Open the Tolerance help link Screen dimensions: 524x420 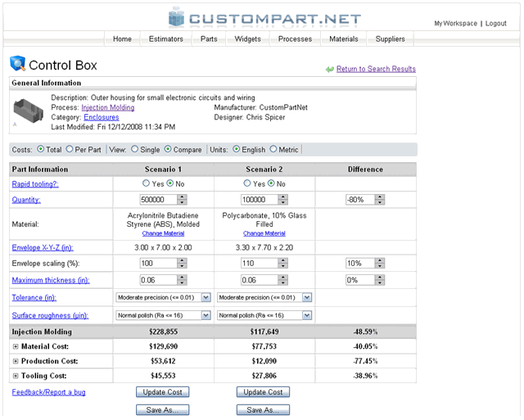click(34, 298)
